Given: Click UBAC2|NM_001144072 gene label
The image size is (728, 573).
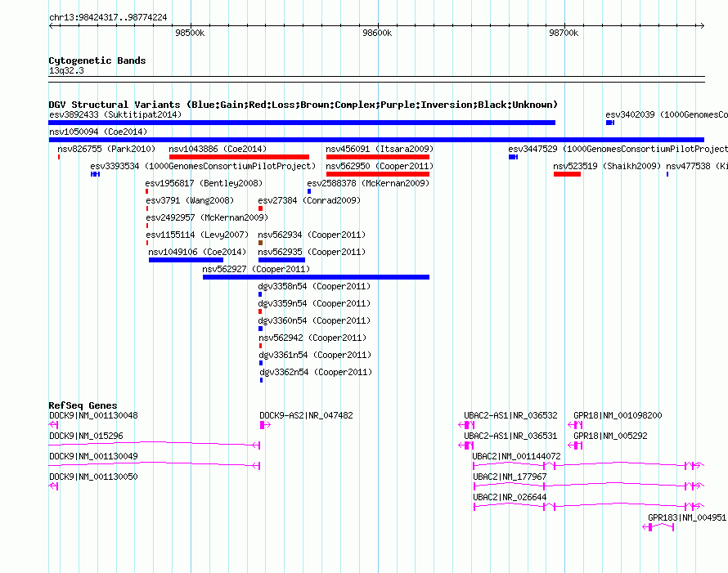Looking at the screenshot, I should pyautogui.click(x=516, y=456).
